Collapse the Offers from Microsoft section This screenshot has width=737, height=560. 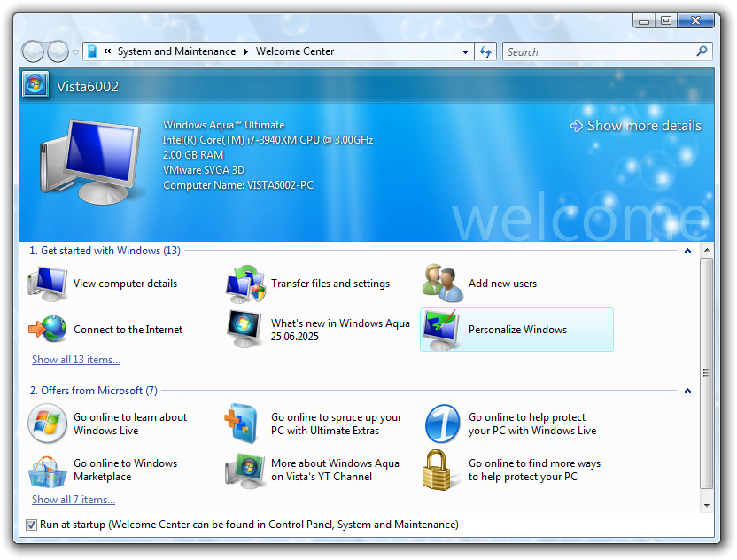[x=687, y=391]
